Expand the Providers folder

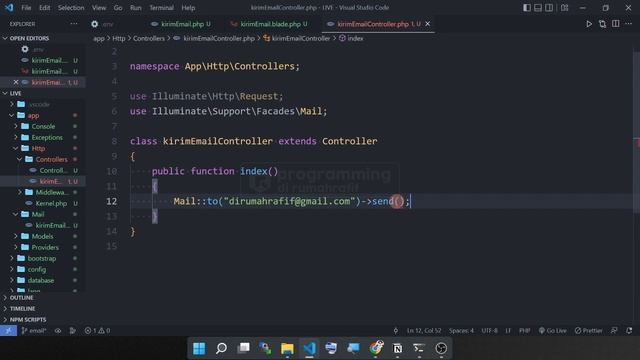pos(45,247)
